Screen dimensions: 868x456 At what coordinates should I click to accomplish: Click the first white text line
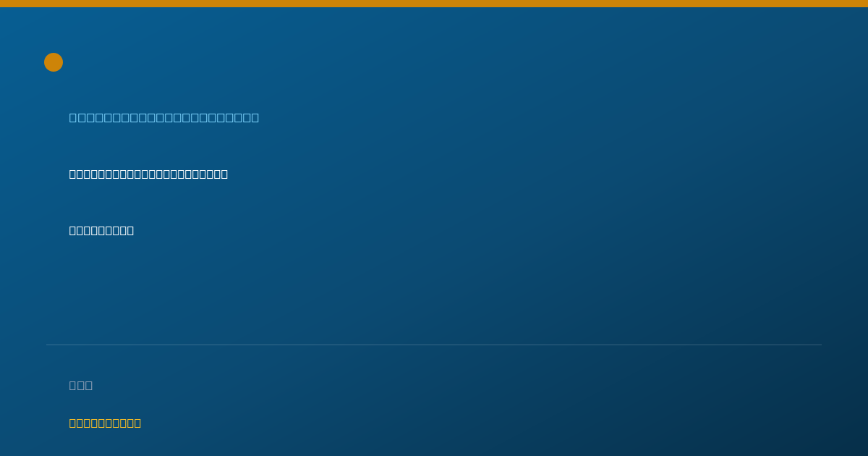click(x=148, y=174)
